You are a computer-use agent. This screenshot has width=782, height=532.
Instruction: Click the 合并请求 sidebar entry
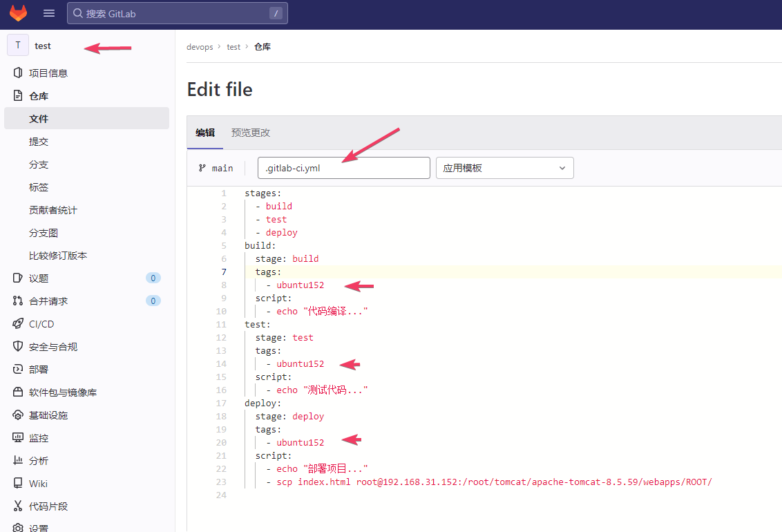(x=48, y=301)
